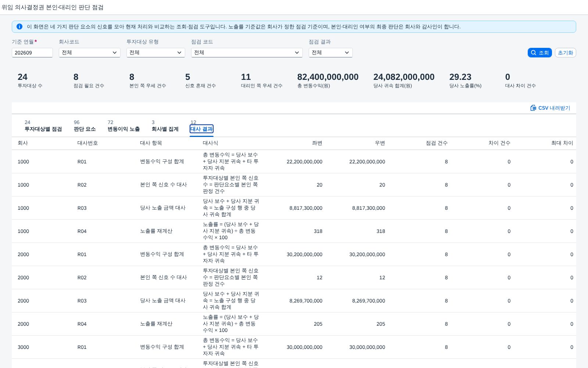Click CSV 내려받기 link
The height and width of the screenshot is (368, 588).
click(x=550, y=108)
